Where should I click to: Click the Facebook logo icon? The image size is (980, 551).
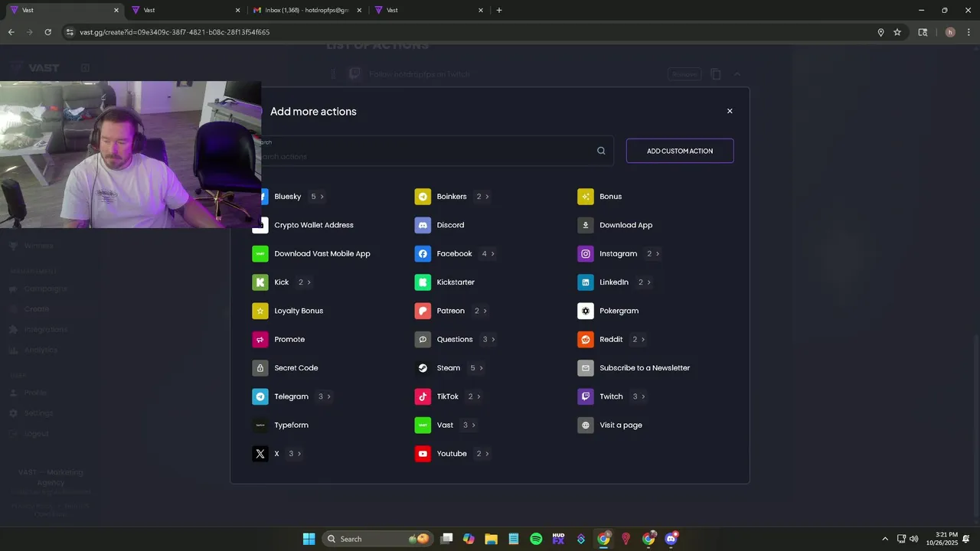point(423,253)
